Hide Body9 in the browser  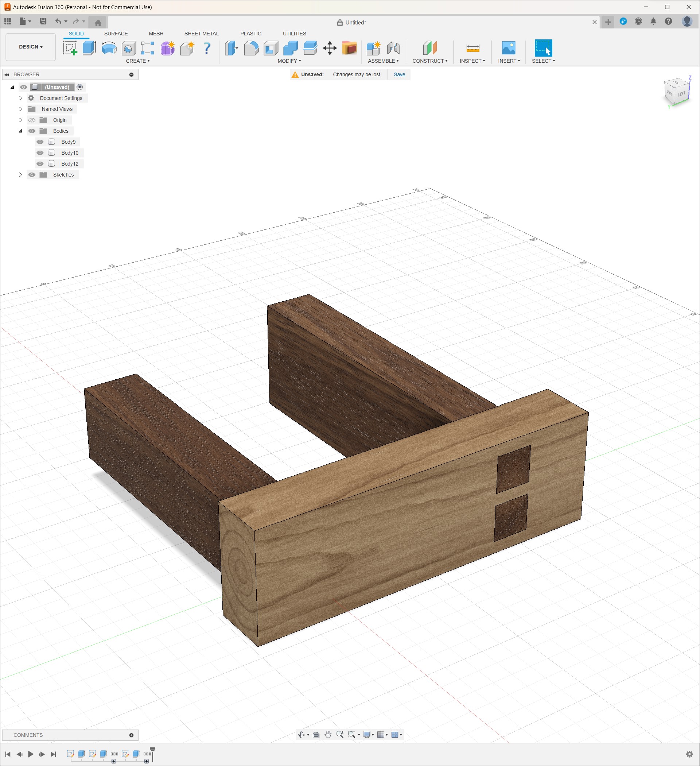pyautogui.click(x=40, y=142)
